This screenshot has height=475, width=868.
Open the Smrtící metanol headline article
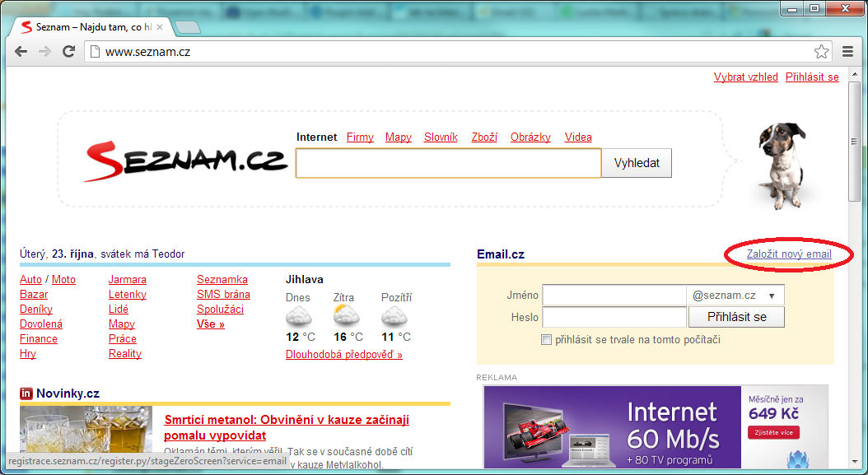287,427
